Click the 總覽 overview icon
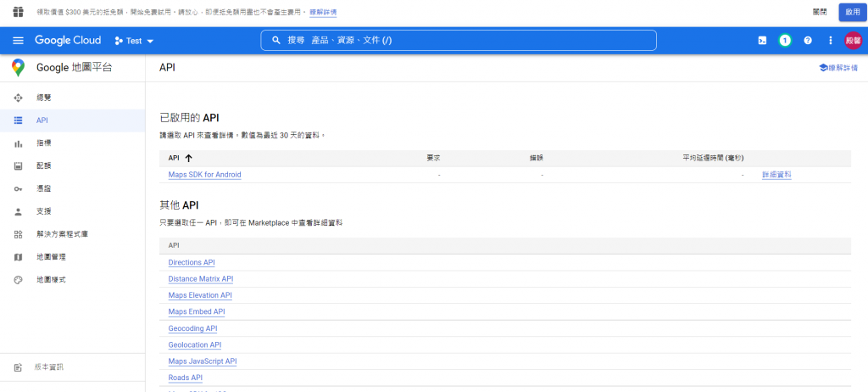Viewport: 868px width, 392px height. click(x=19, y=98)
